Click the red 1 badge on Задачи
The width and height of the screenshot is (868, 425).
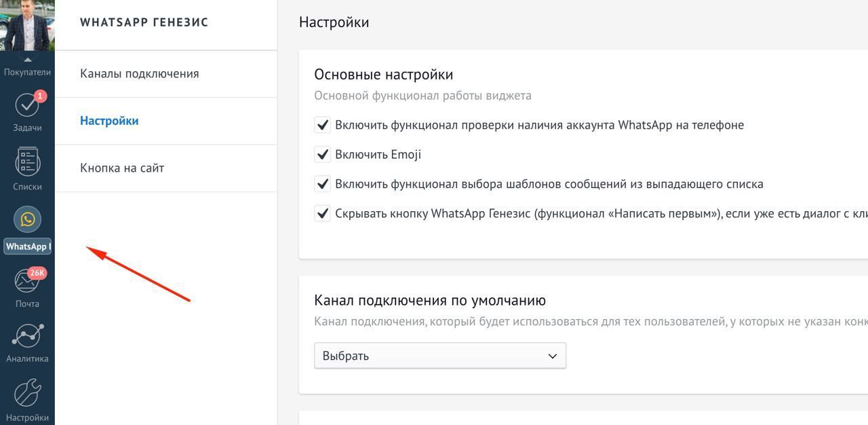coord(40,96)
